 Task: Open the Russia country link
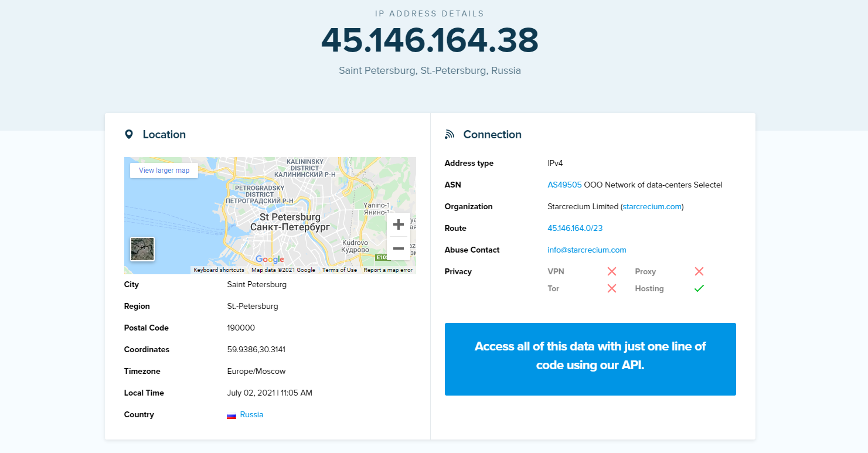click(251, 414)
